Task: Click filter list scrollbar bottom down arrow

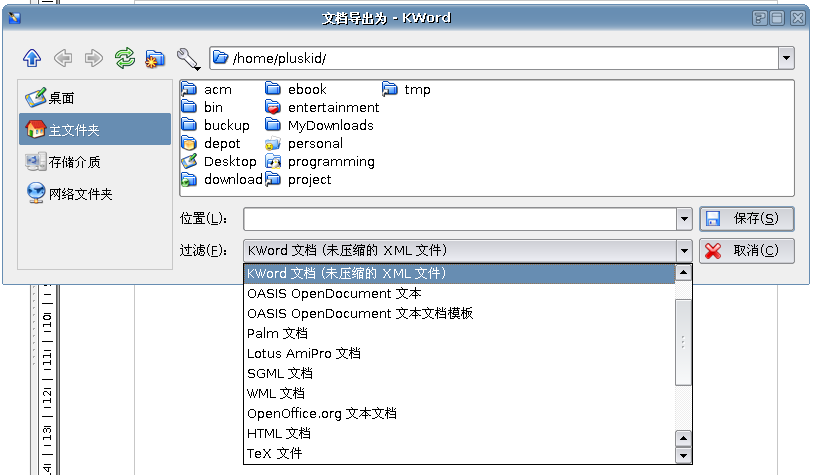Action: 683,456
